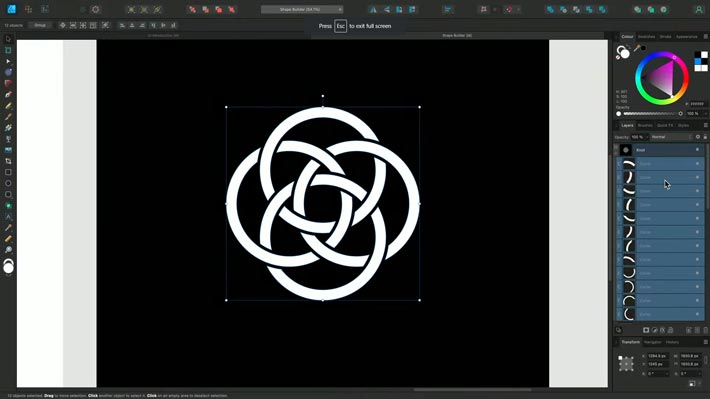Switch to the Brushes tab
This screenshot has height=399, width=710.
point(645,125)
